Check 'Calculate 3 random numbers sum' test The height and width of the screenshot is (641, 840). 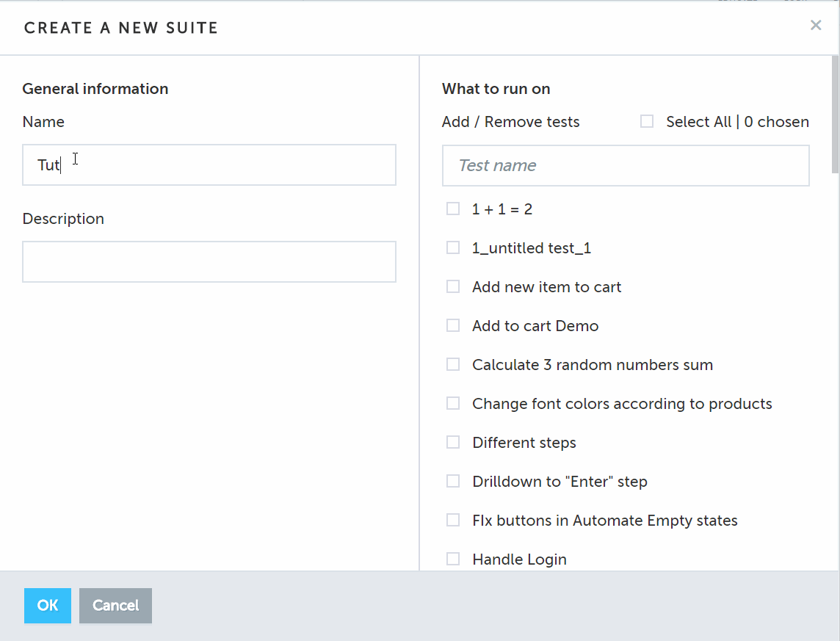453,365
